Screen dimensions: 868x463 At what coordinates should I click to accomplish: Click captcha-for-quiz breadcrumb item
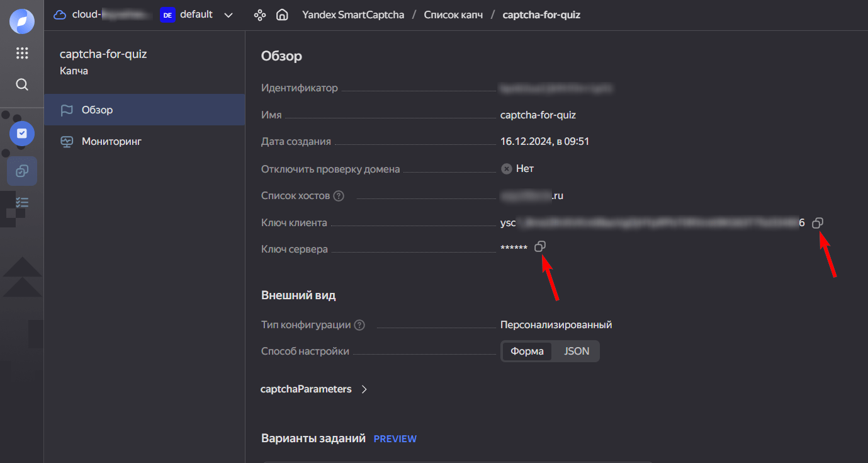[541, 14]
